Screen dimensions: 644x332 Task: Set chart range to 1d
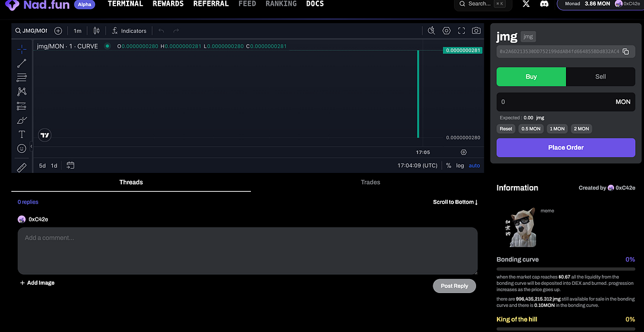pos(54,165)
